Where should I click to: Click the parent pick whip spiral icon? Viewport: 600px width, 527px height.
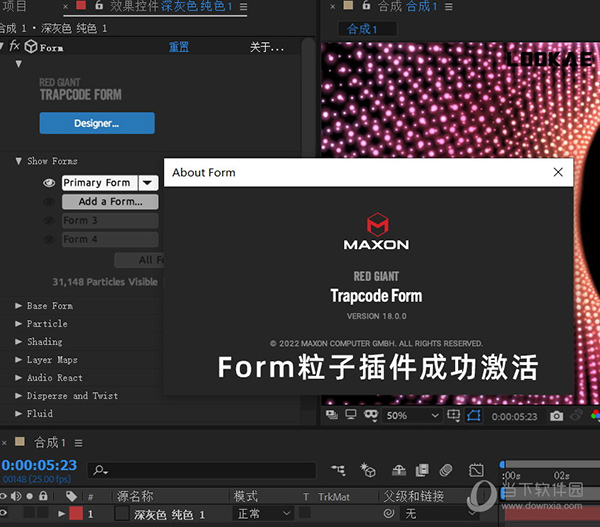[x=389, y=513]
